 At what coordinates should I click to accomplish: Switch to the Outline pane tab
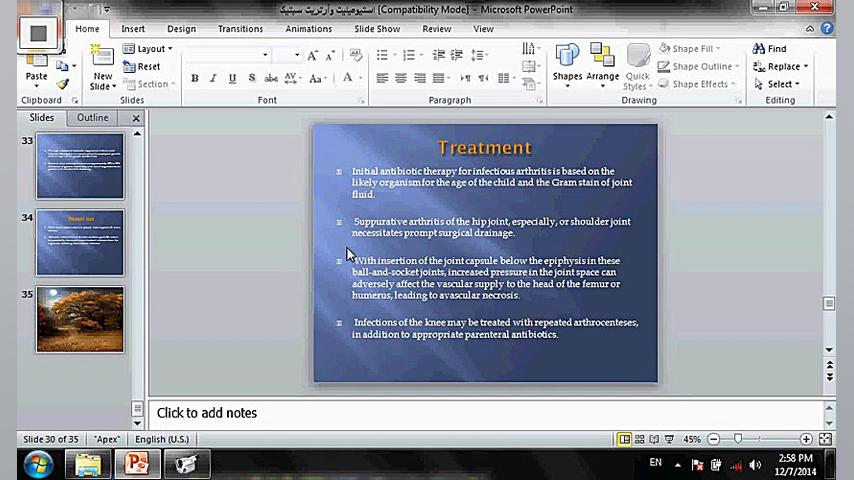click(92, 118)
